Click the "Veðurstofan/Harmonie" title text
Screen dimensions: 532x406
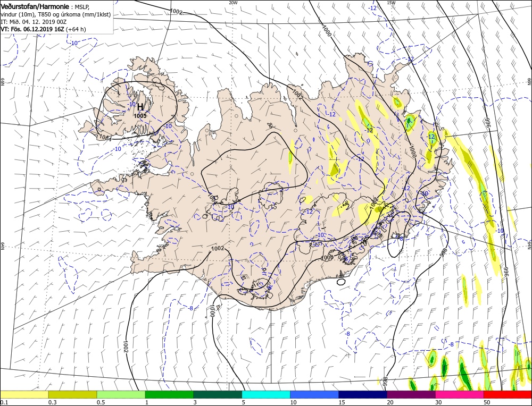point(35,7)
